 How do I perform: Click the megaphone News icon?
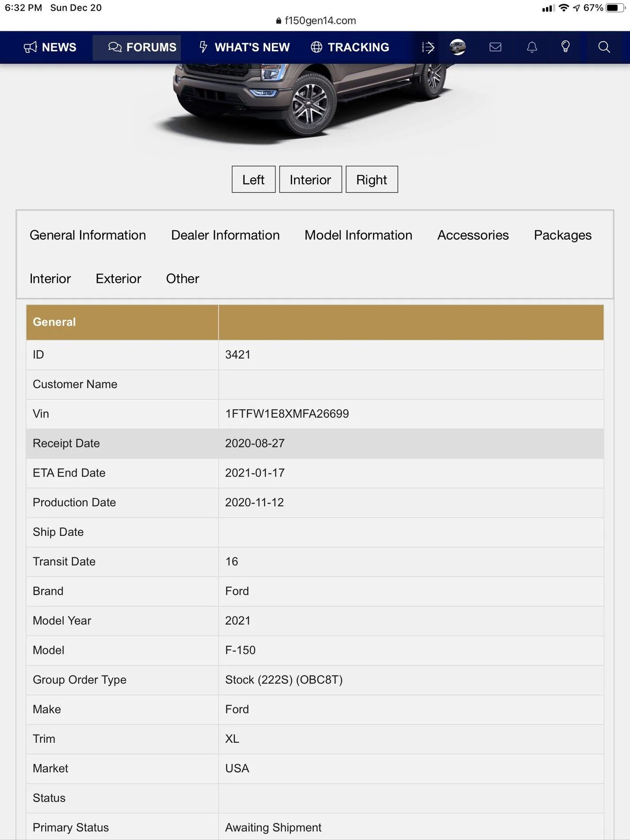(x=30, y=47)
